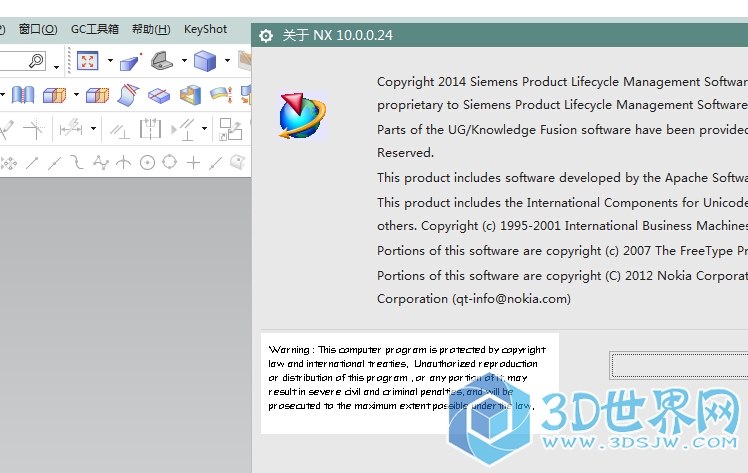
Task: Click the grayed sketch point crosshair icon
Action: click(x=34, y=129)
